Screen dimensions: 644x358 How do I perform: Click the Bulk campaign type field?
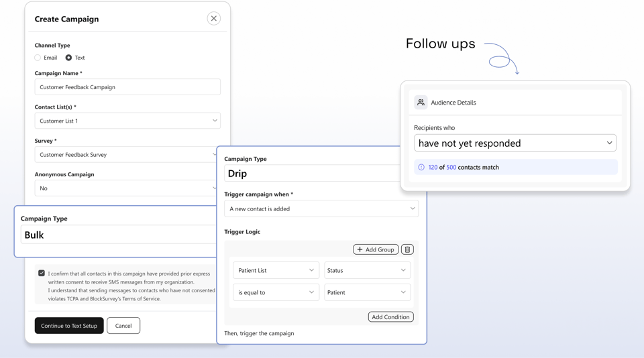118,235
